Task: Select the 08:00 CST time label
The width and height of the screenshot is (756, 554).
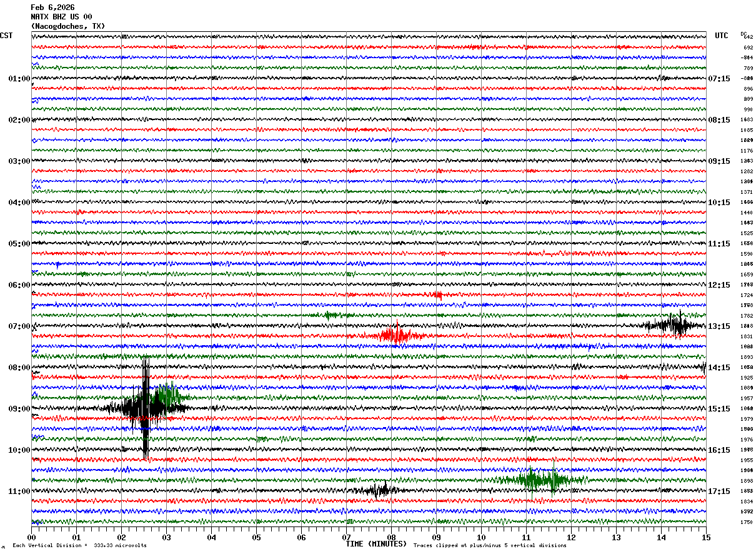Action: click(x=19, y=368)
